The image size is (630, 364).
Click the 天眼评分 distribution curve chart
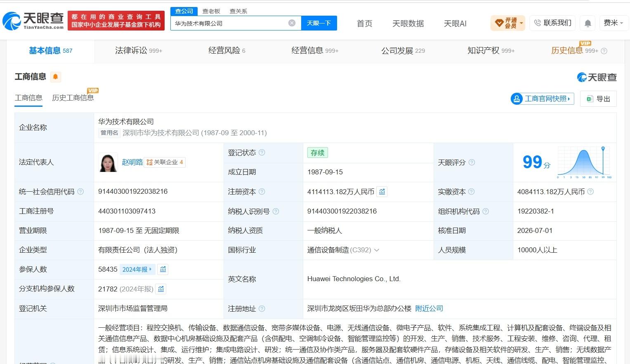[x=584, y=162]
